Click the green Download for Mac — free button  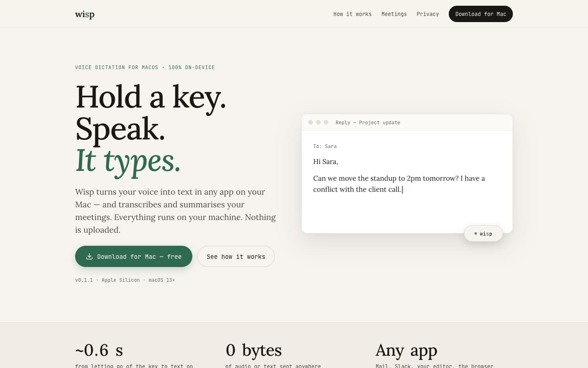(x=134, y=256)
